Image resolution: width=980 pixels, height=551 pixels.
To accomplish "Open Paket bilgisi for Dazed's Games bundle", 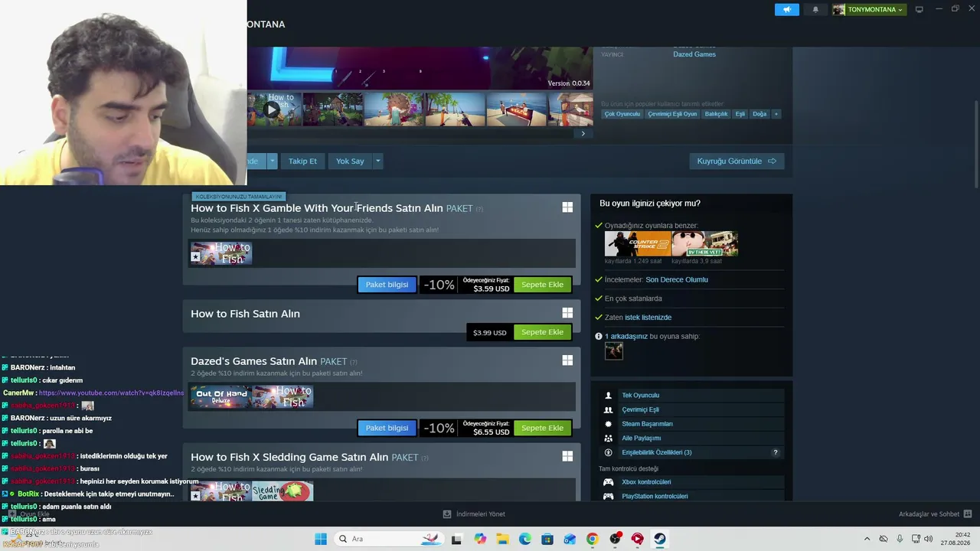I will [x=387, y=428].
